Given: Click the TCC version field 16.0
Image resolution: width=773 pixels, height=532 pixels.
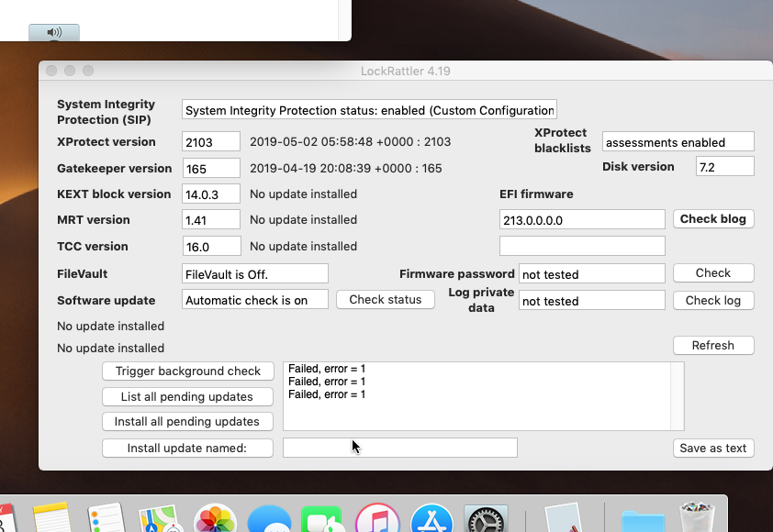Looking at the screenshot, I should [x=211, y=247].
